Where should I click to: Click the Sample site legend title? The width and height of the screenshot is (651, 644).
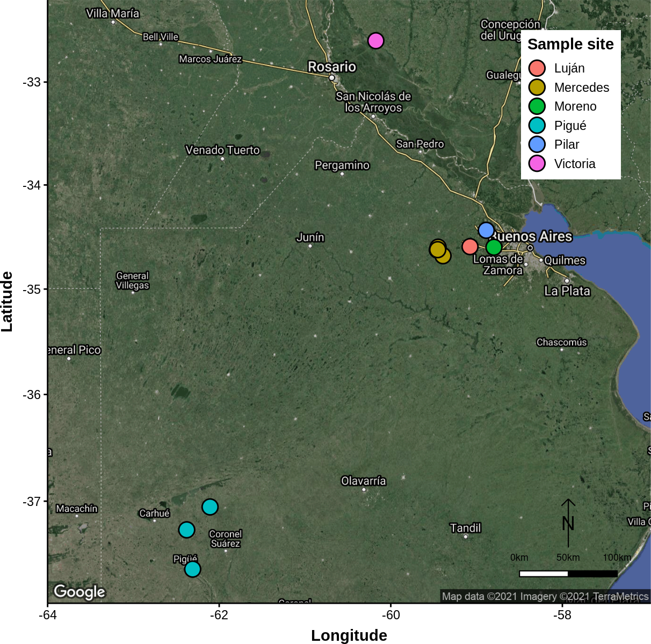point(570,45)
